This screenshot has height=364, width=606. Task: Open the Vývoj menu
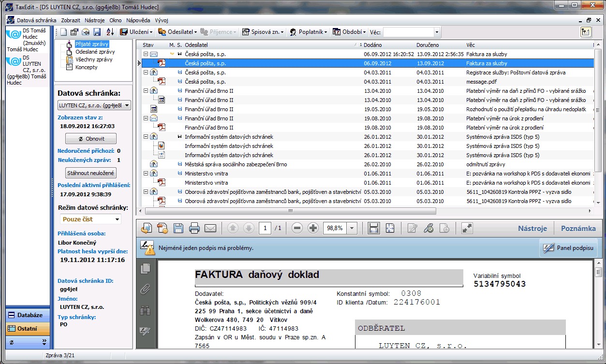pos(162,20)
